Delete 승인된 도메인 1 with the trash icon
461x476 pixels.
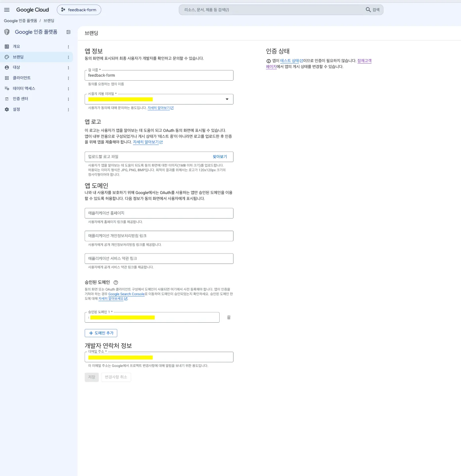tap(229, 317)
